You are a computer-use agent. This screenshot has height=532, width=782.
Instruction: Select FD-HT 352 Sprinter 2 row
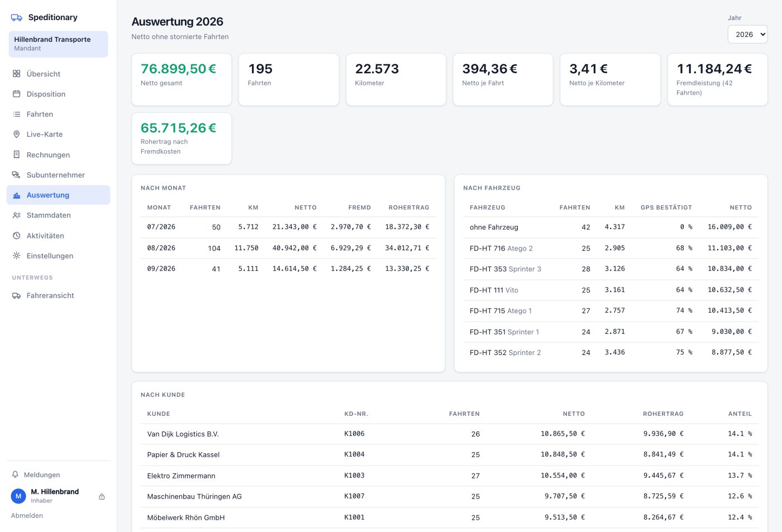(611, 353)
